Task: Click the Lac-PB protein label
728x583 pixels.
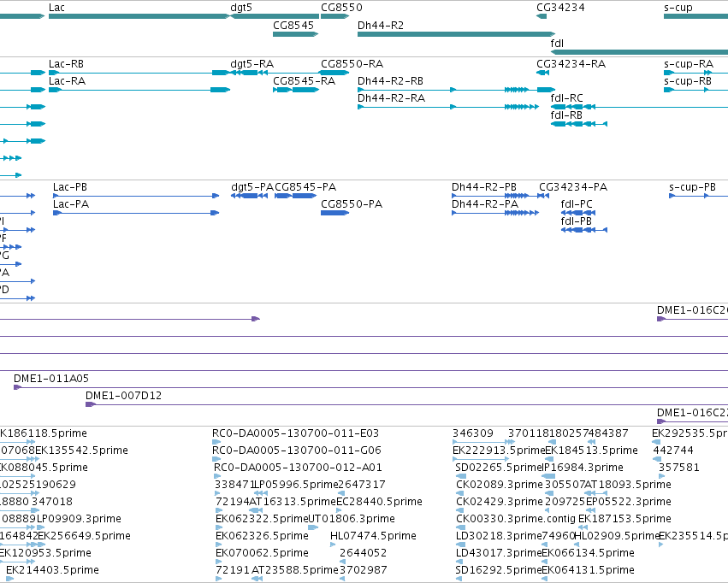Action: 70,187
